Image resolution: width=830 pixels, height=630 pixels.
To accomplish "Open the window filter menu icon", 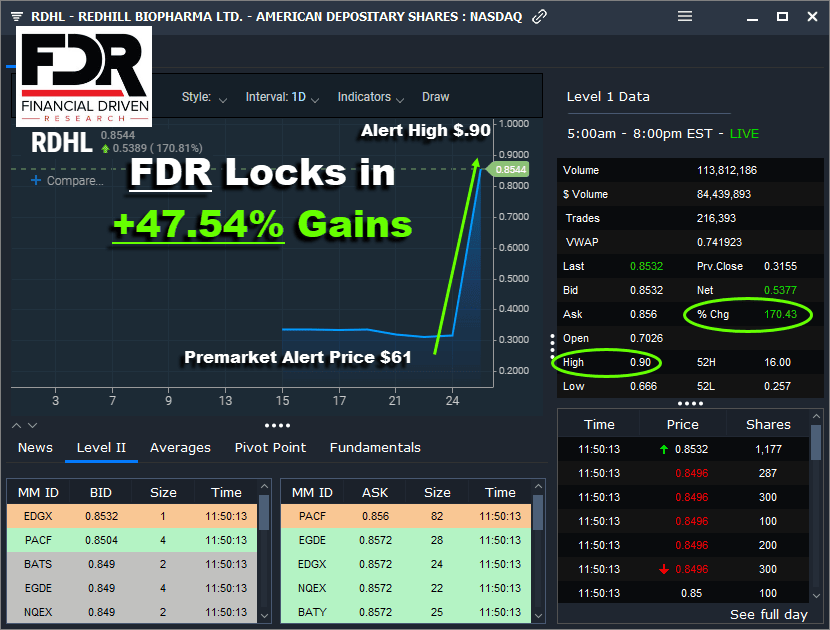I will (x=16, y=16).
